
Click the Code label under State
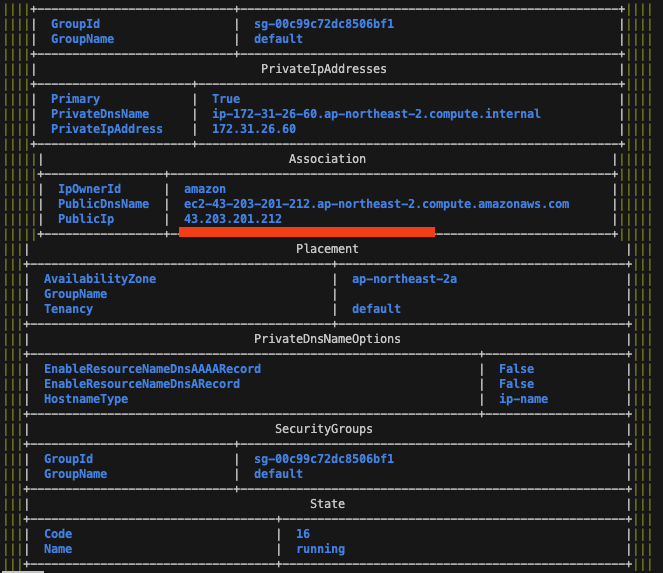[x=58, y=534]
